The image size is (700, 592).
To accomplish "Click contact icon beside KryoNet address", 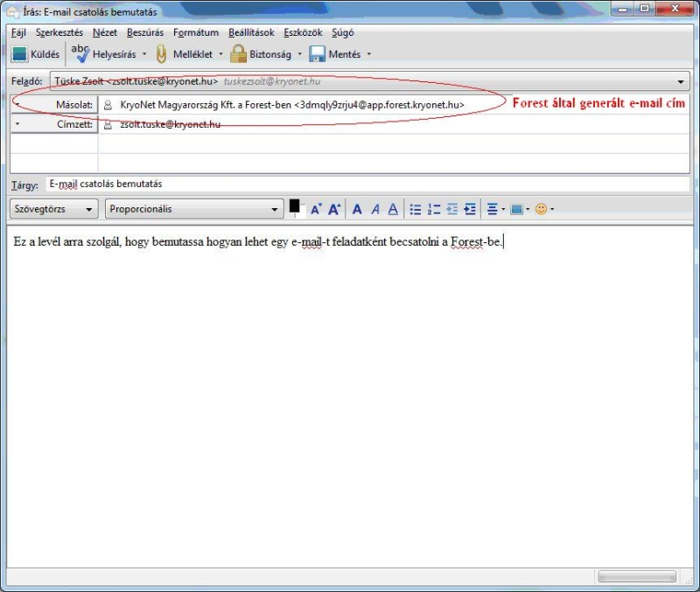I will click(108, 105).
